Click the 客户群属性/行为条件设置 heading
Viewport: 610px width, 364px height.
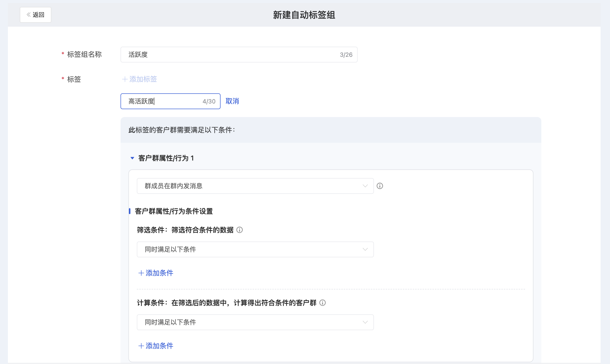(174, 211)
